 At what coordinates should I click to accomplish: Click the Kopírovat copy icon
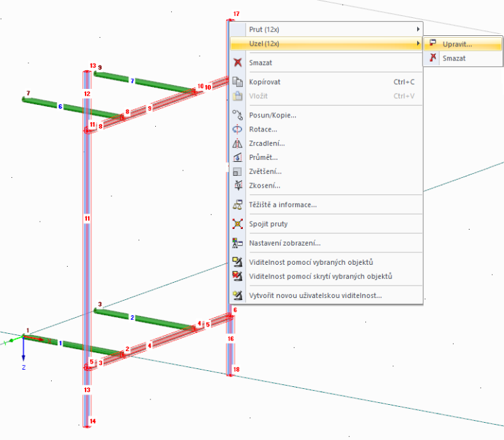pos(237,82)
